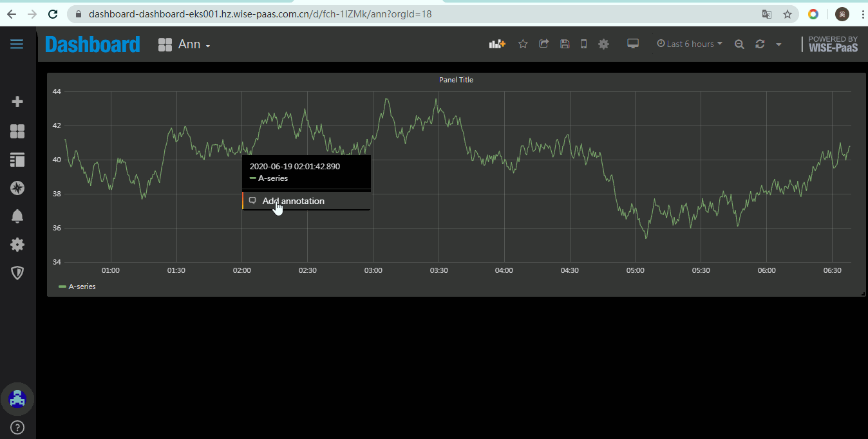Open the Ann dashboard selector dropdown
Screen dimensions: 868x439
(185, 44)
